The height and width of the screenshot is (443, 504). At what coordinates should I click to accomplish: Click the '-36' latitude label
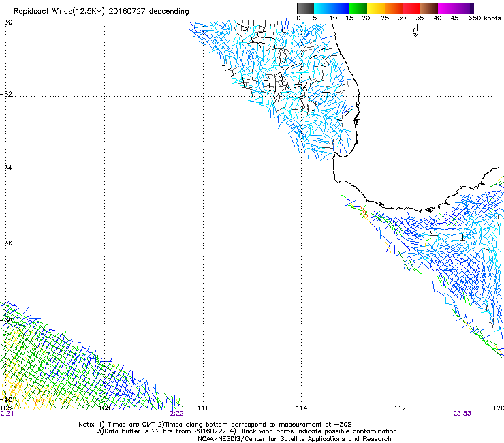(x=6, y=243)
